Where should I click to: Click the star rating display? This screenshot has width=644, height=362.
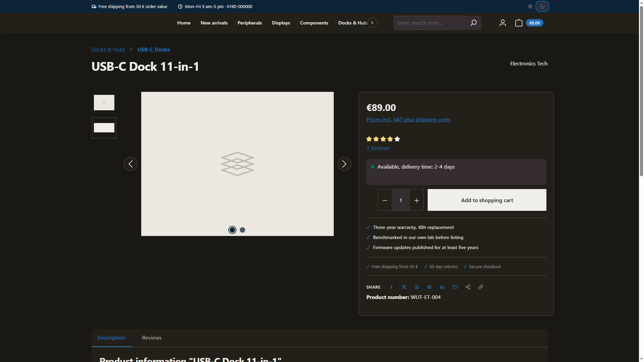pos(383,139)
